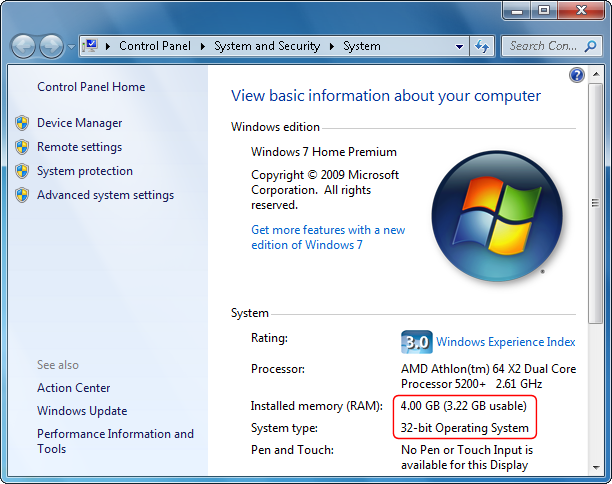Screen dimensions: 612x484
Task: Open the Windows Experience Index link
Action: (x=506, y=342)
